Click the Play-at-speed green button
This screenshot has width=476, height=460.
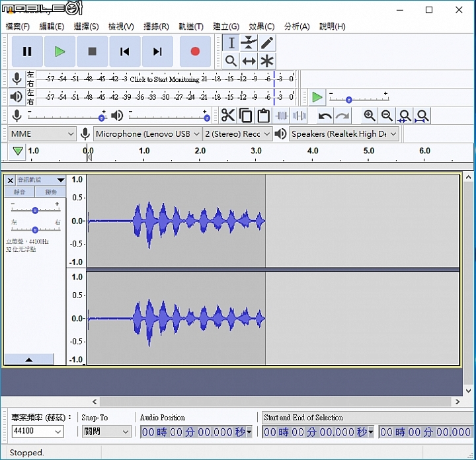tap(317, 97)
